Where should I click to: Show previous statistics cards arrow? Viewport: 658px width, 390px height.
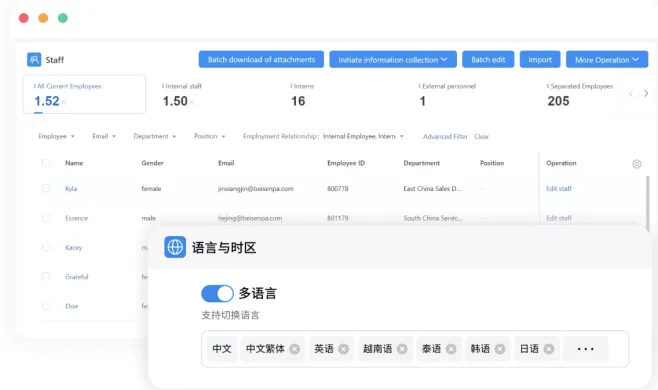point(631,94)
